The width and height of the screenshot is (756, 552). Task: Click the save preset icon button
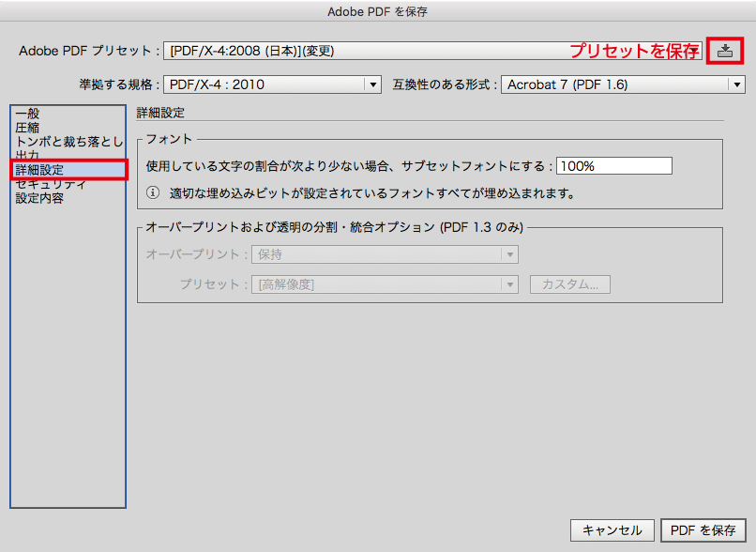(x=725, y=51)
